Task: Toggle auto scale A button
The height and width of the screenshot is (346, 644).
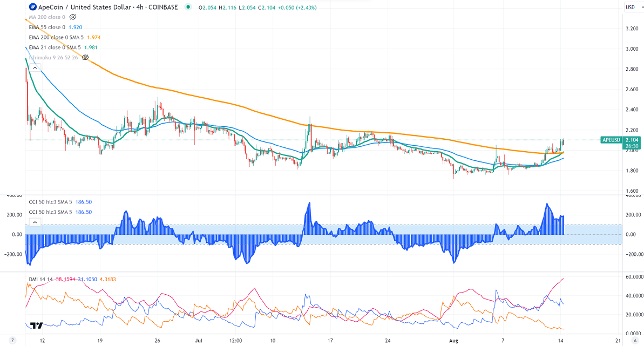Action: click(x=635, y=340)
